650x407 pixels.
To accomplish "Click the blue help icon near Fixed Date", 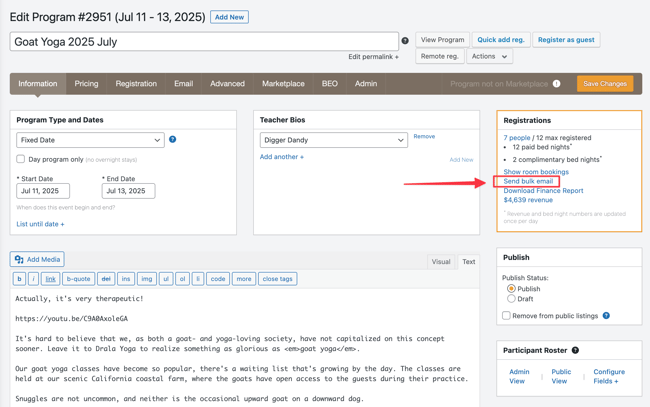I will point(172,139).
